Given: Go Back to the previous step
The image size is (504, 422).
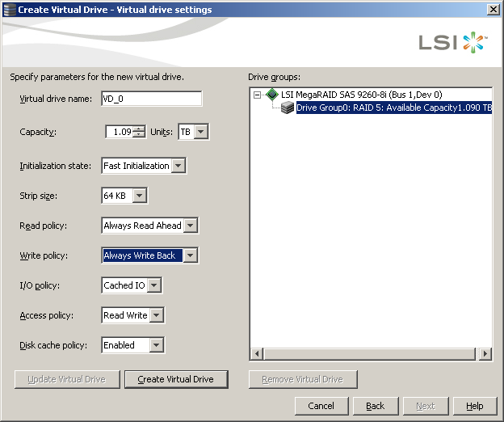Looking at the screenshot, I should click(x=376, y=406).
